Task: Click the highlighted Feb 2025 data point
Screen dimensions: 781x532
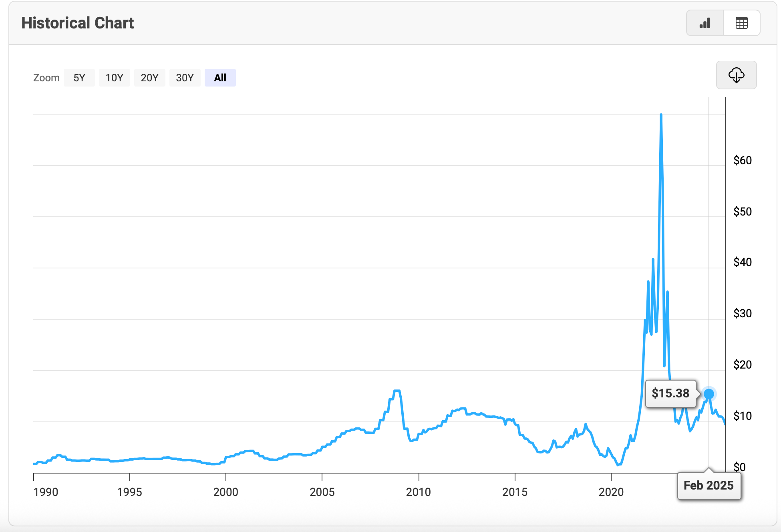Action: 709,394
